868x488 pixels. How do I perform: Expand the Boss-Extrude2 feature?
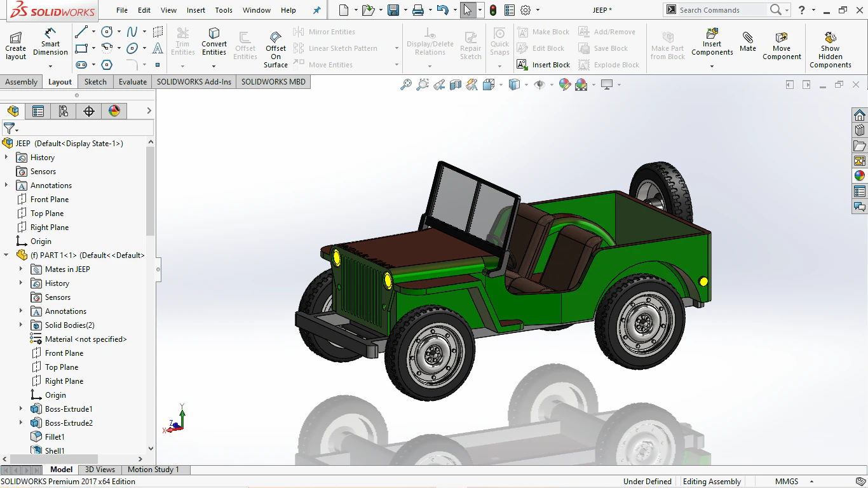pyautogui.click(x=21, y=423)
